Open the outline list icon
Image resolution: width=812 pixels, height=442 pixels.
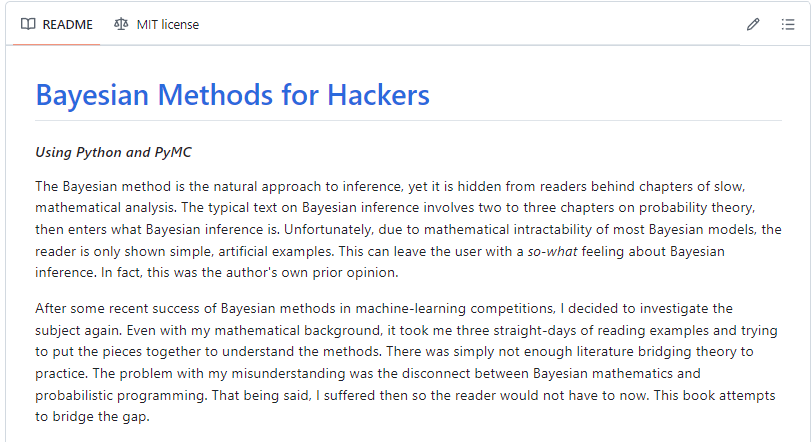[788, 24]
